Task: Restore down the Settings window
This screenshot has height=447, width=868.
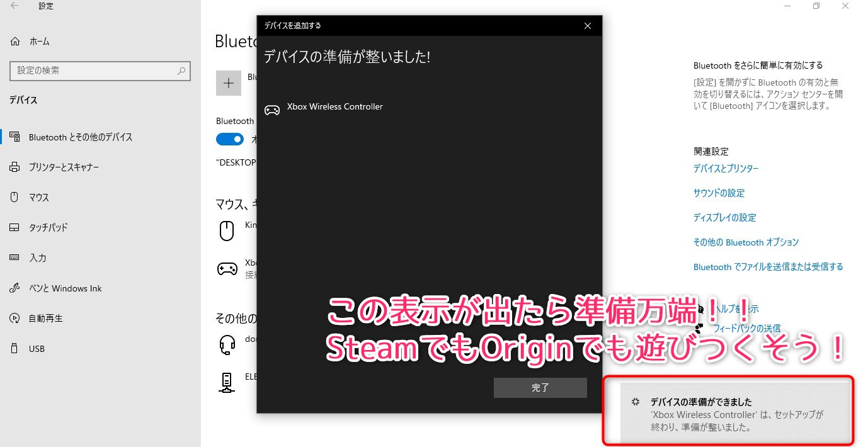Action: 816,6
